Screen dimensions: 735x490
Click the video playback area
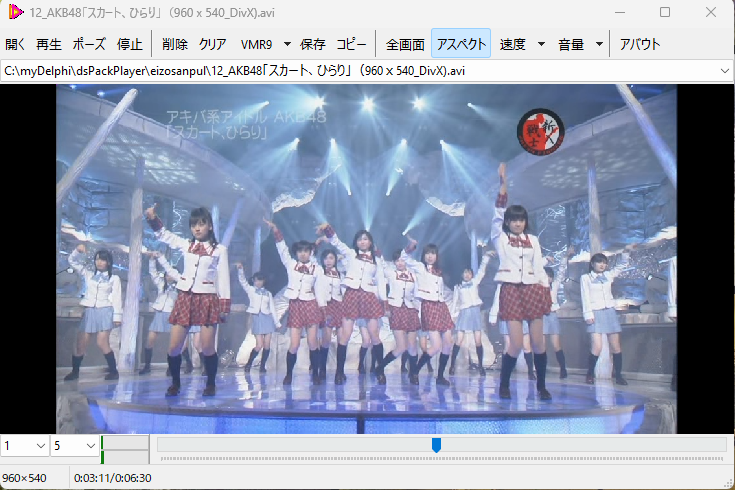[x=366, y=258]
